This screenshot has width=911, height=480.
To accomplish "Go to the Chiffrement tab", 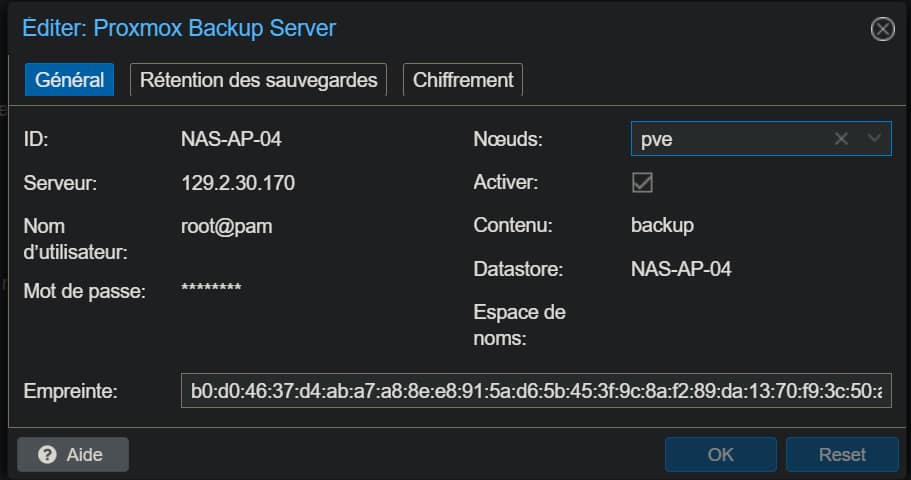I will 463,80.
